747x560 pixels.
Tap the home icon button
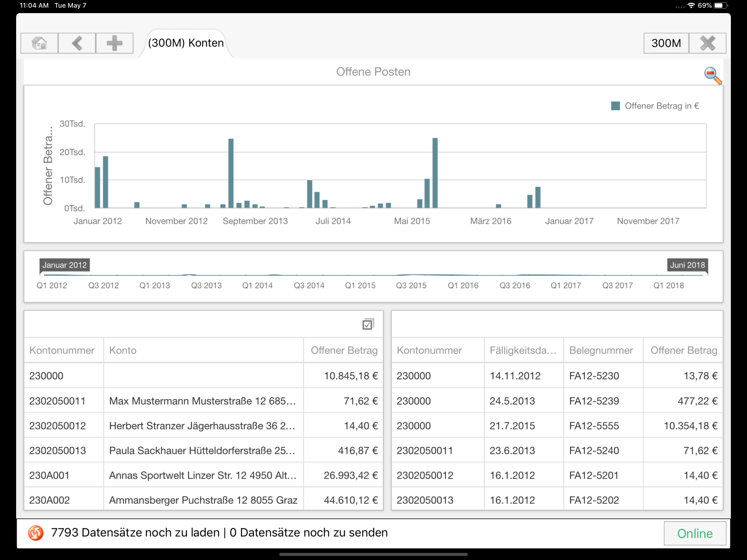39,43
